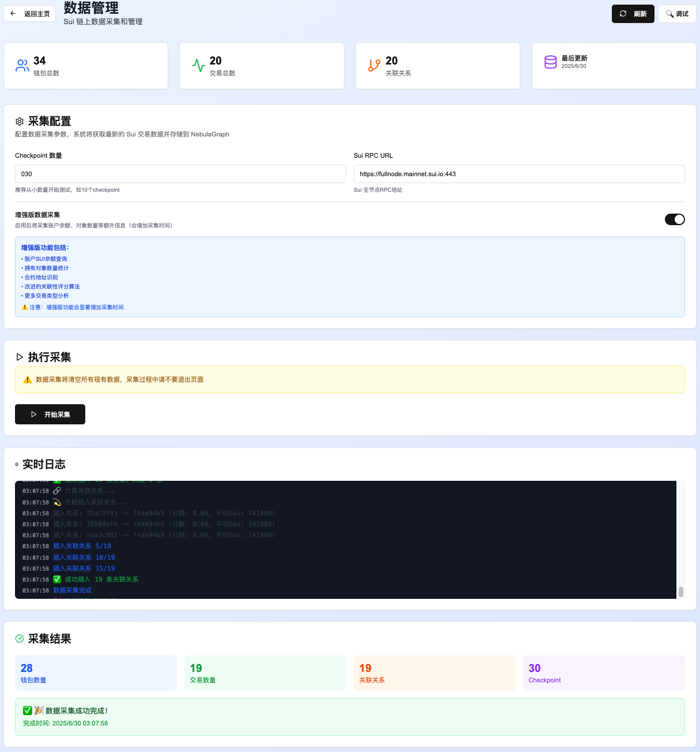Click the Sui RPC URL input field
Viewport: 700px width, 752px height.
click(519, 174)
